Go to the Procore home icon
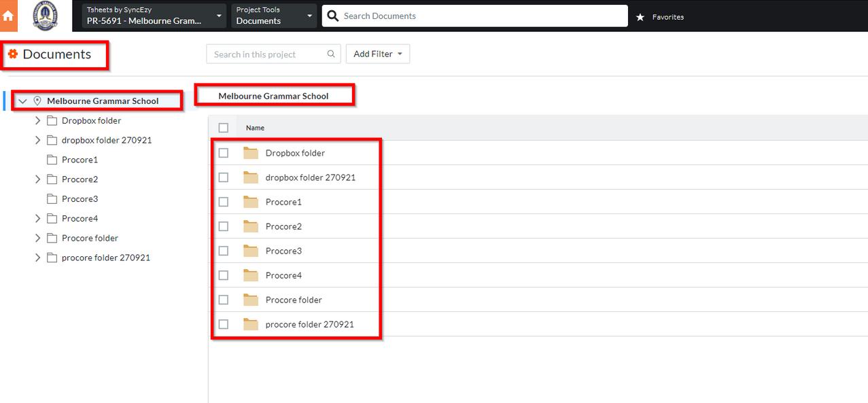Viewport: 868px width, 403px height. tap(8, 16)
